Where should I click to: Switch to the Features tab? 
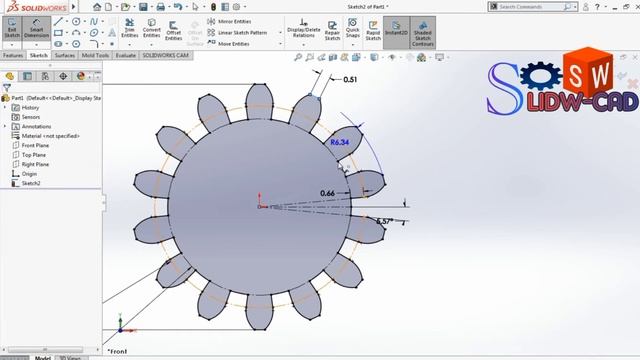(13, 56)
